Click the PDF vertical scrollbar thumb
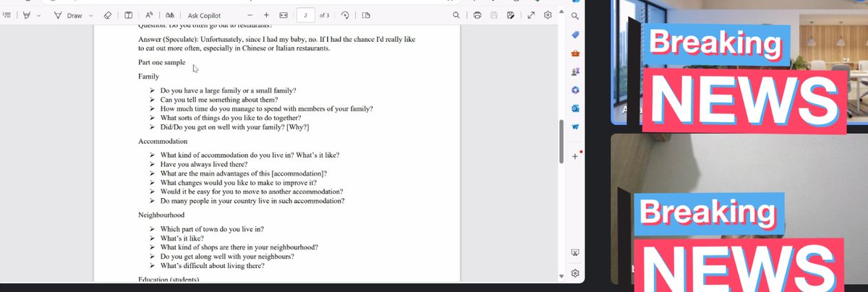 (561, 141)
